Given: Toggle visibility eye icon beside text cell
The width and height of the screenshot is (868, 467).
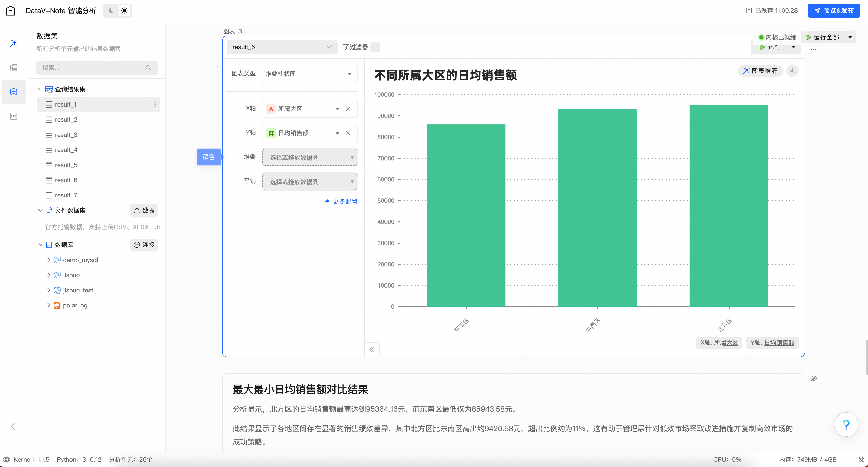Looking at the screenshot, I should click(x=813, y=378).
